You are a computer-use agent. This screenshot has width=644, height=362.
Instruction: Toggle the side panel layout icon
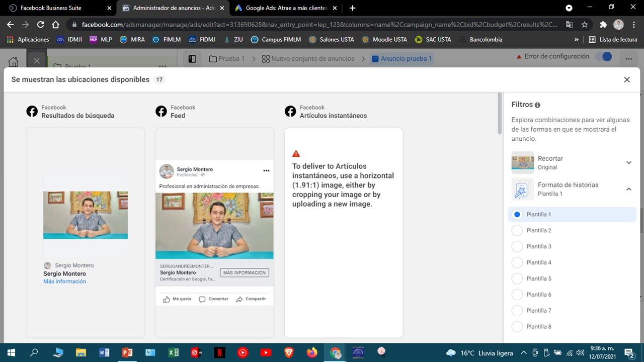(x=192, y=59)
